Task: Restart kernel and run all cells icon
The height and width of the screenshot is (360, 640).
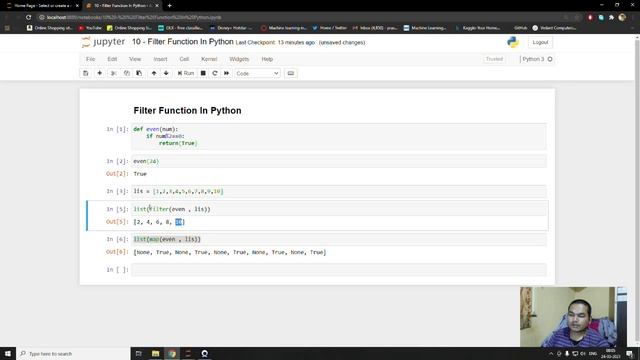Action: (227, 73)
